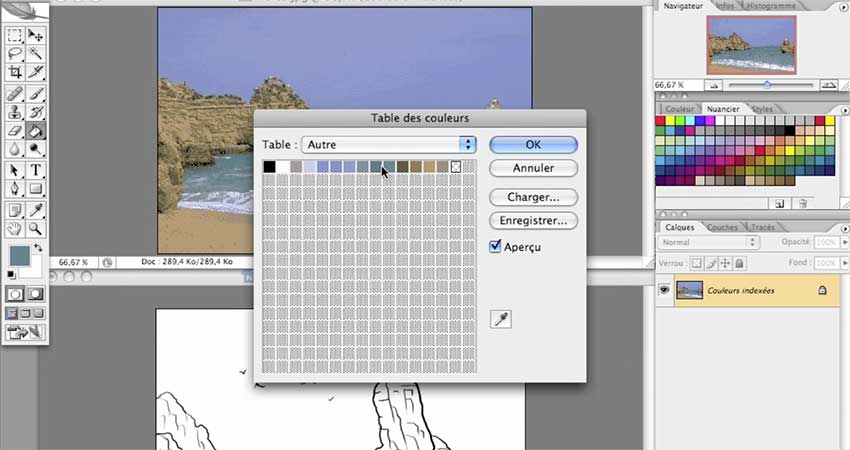Select the Type (T) tool

[36, 169]
